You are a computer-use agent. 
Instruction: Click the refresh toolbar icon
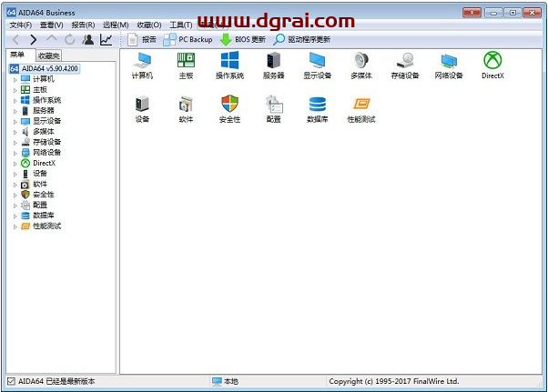(70, 40)
